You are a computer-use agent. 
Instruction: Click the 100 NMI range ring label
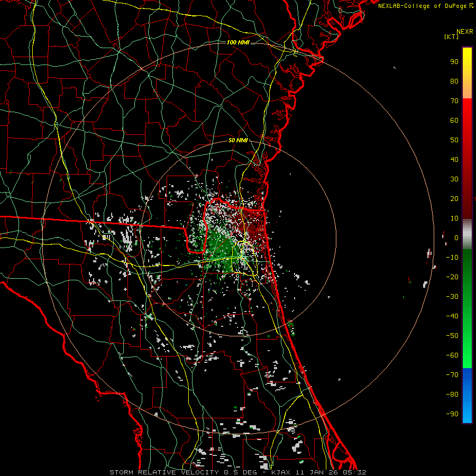pyautogui.click(x=238, y=42)
